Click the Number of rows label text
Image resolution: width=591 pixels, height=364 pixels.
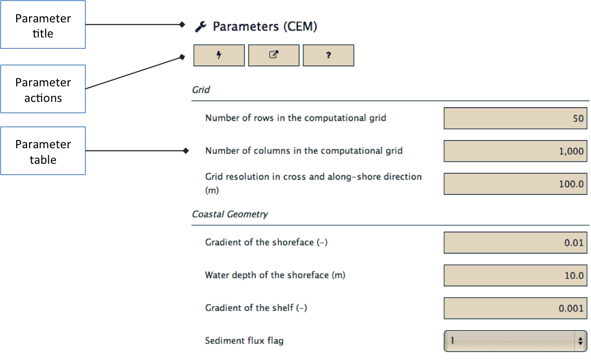295,118
